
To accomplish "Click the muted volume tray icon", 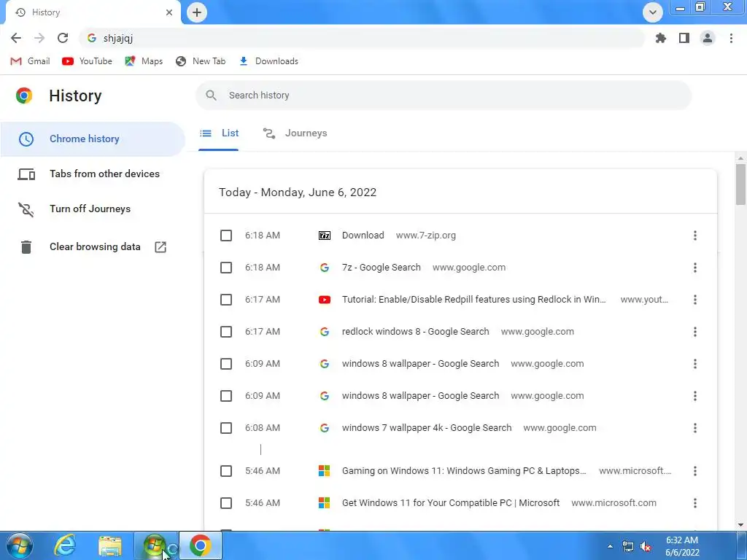I will (646, 546).
